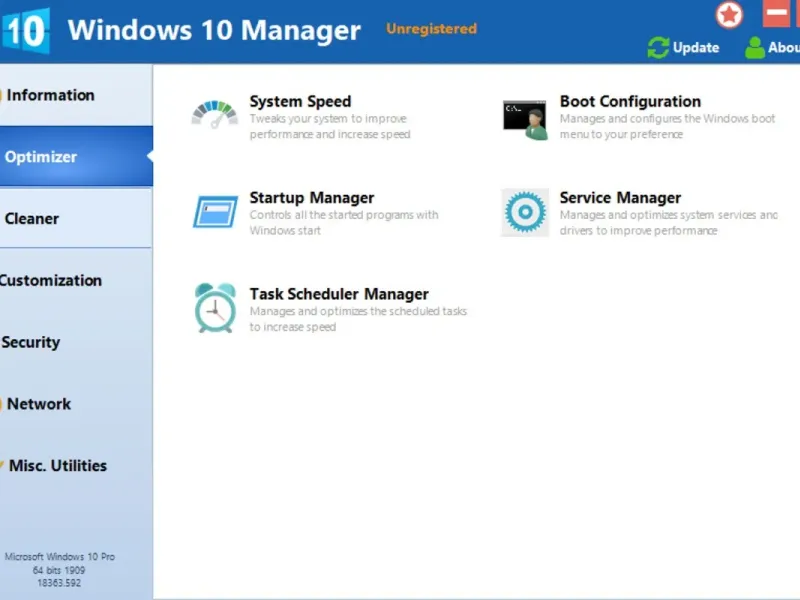The image size is (800, 600).
Task: Click the Service Manager title
Action: click(x=620, y=197)
